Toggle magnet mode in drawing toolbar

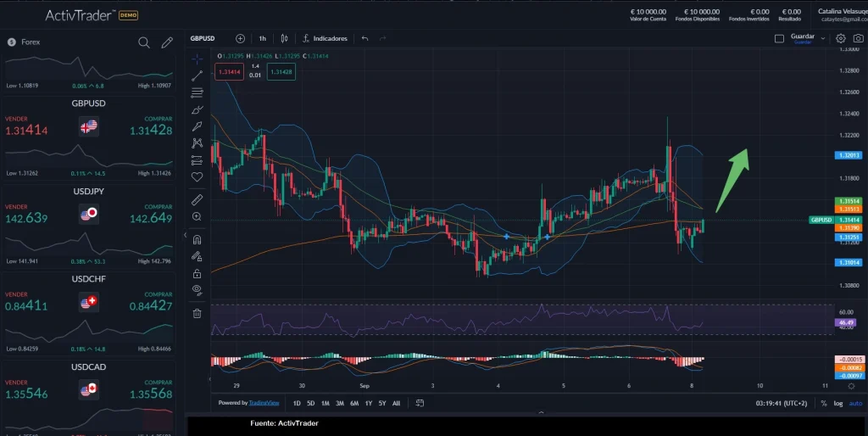point(197,239)
